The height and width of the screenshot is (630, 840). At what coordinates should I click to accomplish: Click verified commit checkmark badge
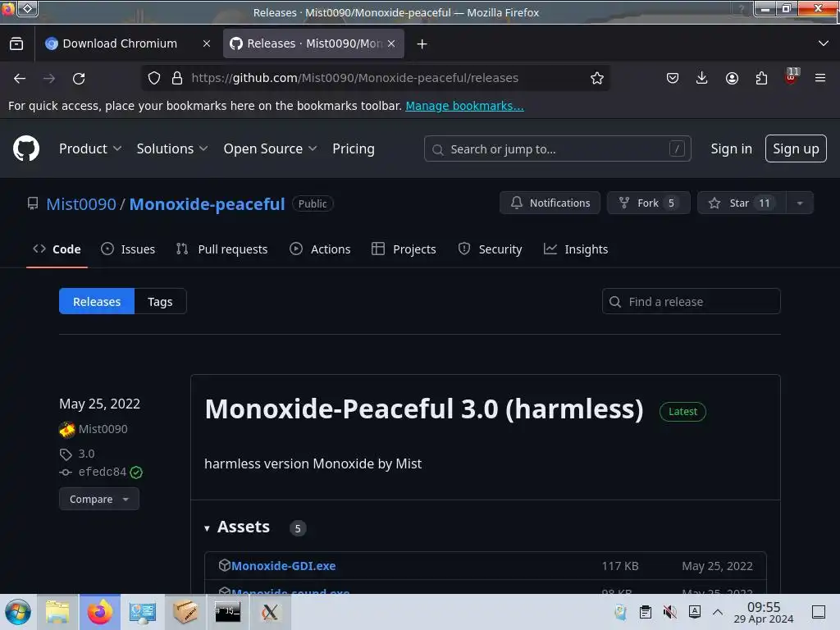click(137, 472)
